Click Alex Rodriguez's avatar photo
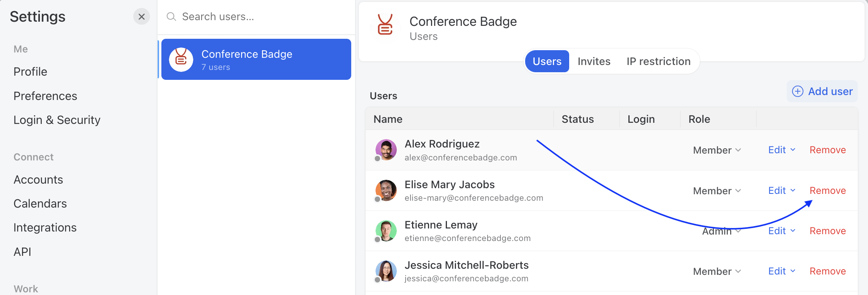Screen dimensions: 868x295 pos(386,150)
